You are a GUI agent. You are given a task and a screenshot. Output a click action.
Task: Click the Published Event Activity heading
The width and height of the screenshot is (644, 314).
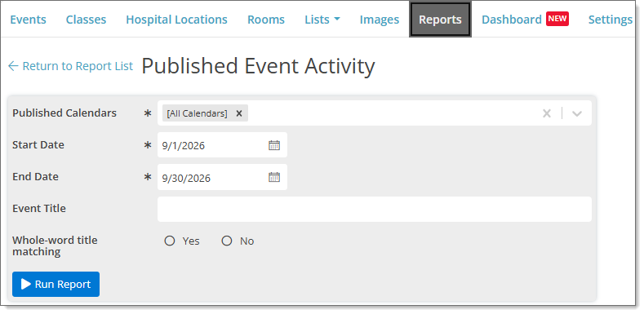click(x=258, y=66)
